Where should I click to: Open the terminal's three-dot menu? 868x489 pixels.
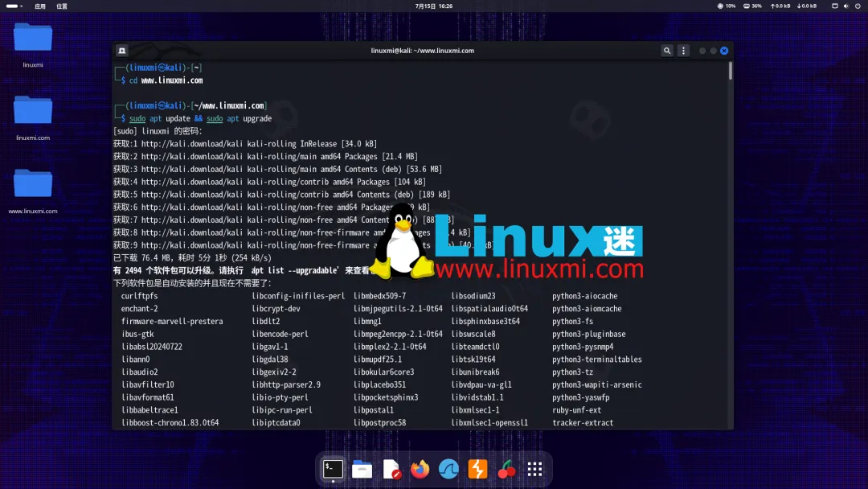[683, 51]
